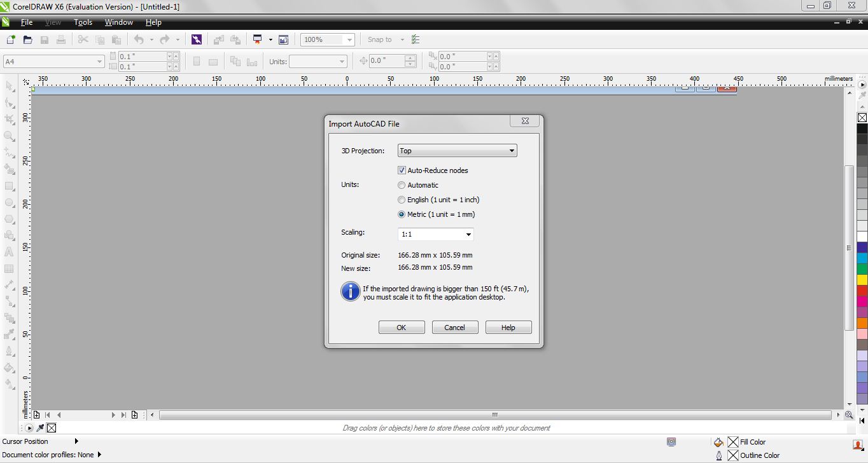Open the Window menu
Image resolution: width=868 pixels, height=463 pixels.
(118, 22)
